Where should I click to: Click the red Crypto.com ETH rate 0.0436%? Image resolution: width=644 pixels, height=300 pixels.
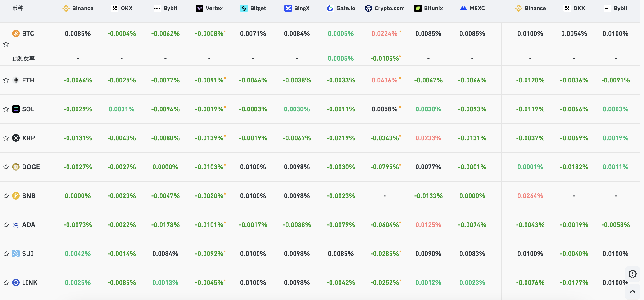pos(384,80)
